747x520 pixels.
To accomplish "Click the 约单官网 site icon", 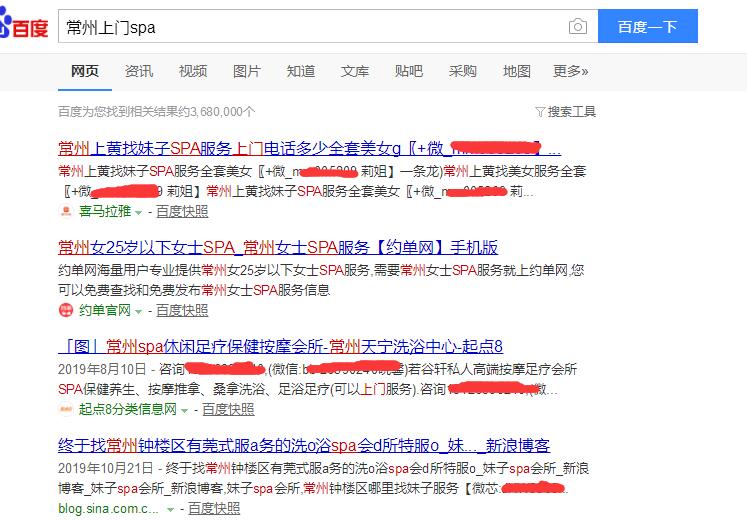I will pyautogui.click(x=66, y=310).
